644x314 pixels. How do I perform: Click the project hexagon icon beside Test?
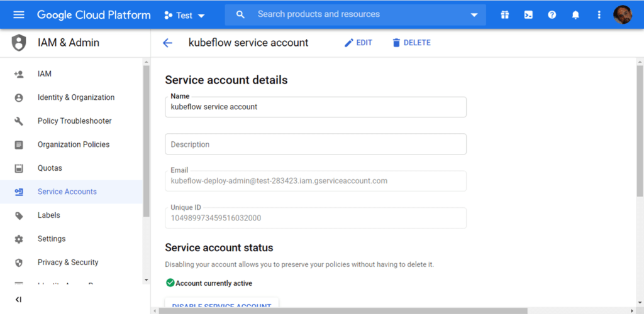[167, 16]
